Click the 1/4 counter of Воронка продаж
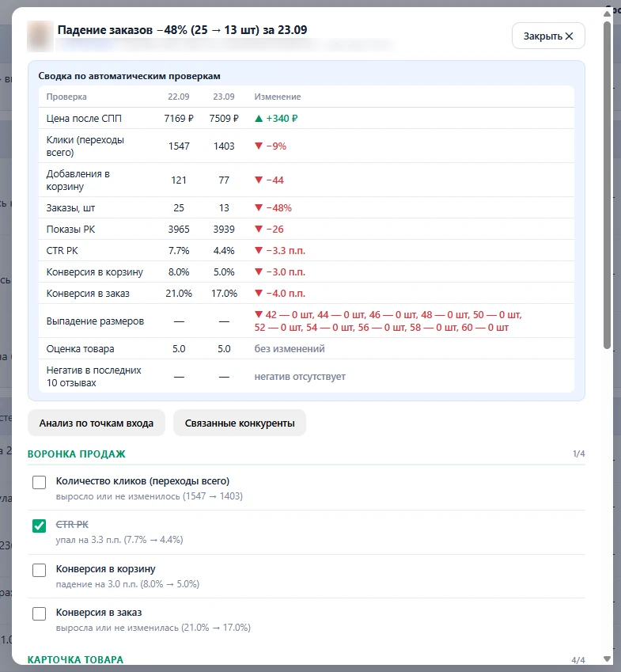Viewport: 621px width, 672px height. pos(578,454)
